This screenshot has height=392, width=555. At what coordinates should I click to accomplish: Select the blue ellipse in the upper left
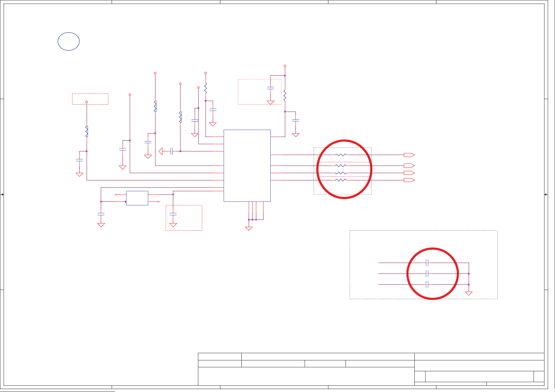69,41
